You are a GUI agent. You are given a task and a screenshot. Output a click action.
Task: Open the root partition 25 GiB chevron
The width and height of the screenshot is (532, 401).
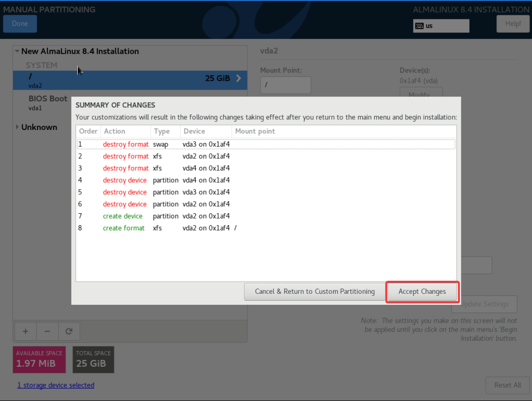point(239,78)
